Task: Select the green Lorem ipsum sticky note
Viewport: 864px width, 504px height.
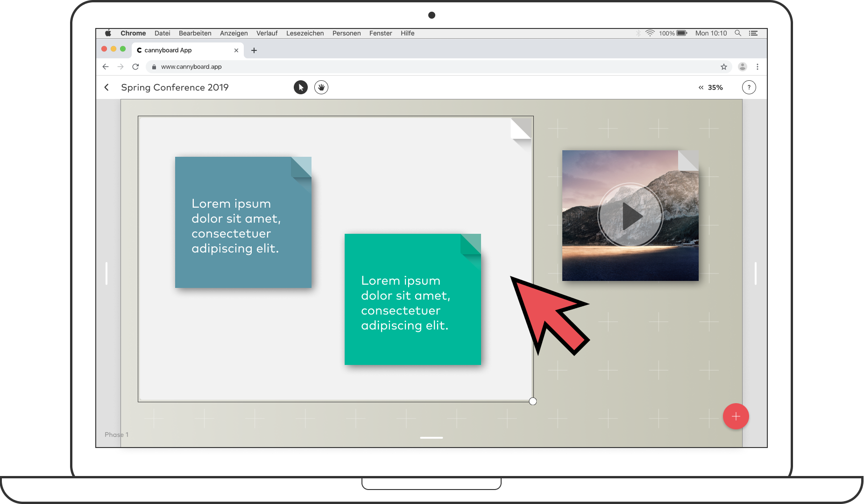Action: point(413,299)
